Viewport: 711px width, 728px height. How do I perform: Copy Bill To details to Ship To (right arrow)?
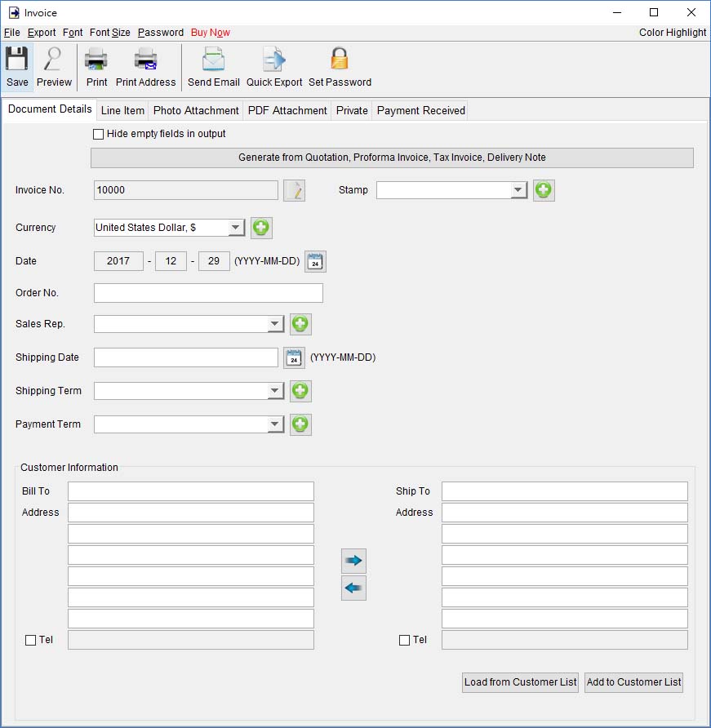pyautogui.click(x=354, y=561)
